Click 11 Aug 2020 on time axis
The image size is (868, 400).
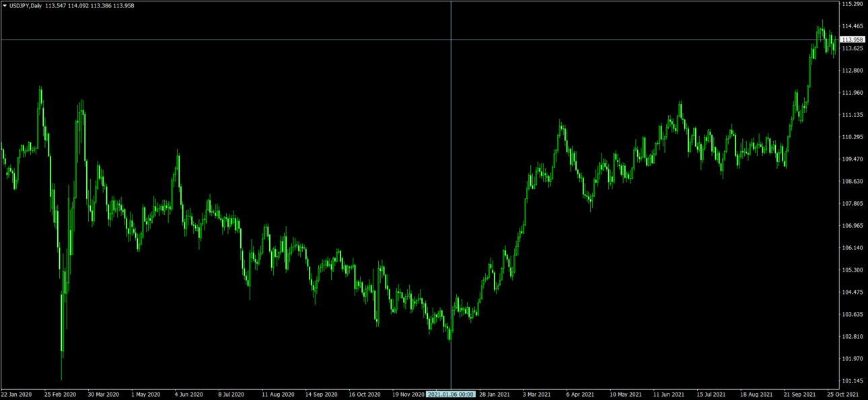click(x=279, y=395)
